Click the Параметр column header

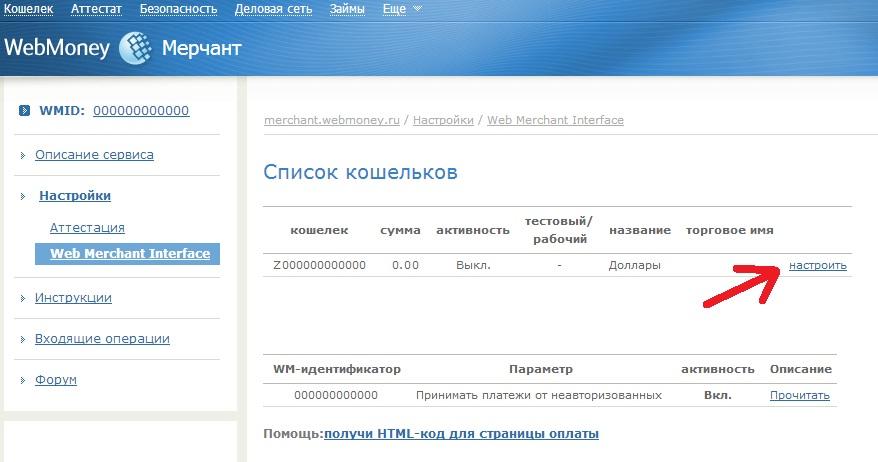(x=541, y=369)
